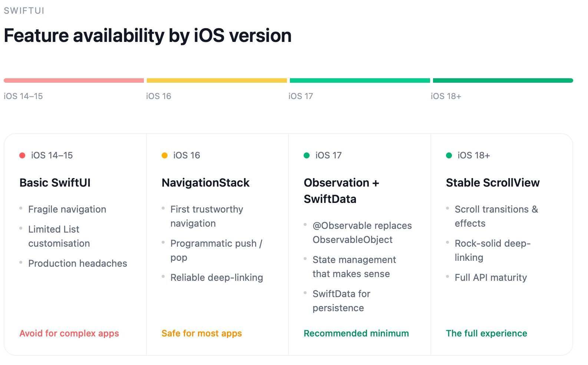Click the Basic SwiftUI card heading
Viewport: 588px width, 365px height.
pos(55,183)
